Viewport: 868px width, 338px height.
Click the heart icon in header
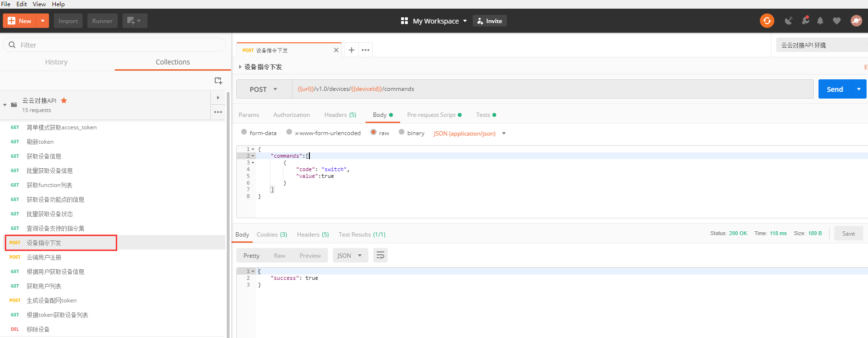836,21
